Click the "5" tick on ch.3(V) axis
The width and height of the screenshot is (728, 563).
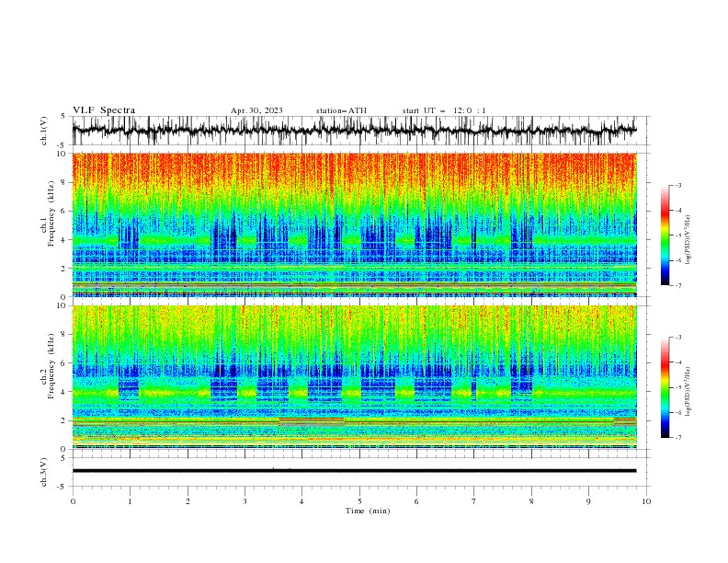(64, 458)
